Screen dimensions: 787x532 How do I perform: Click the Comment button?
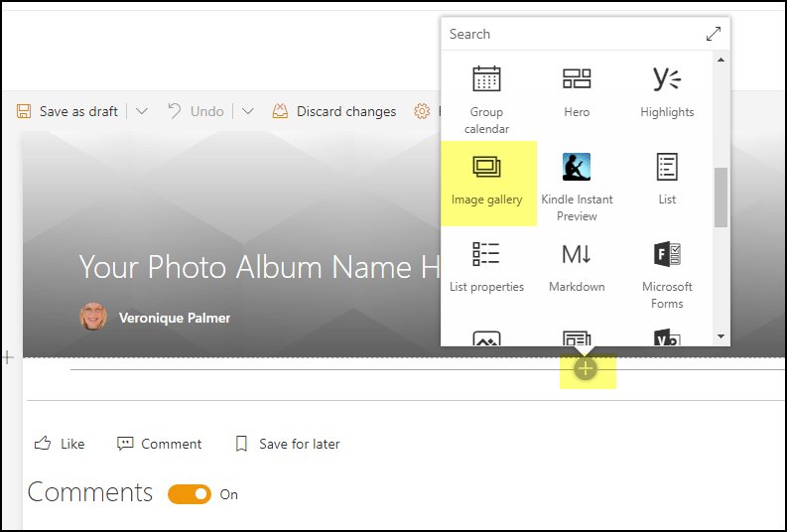[159, 444]
